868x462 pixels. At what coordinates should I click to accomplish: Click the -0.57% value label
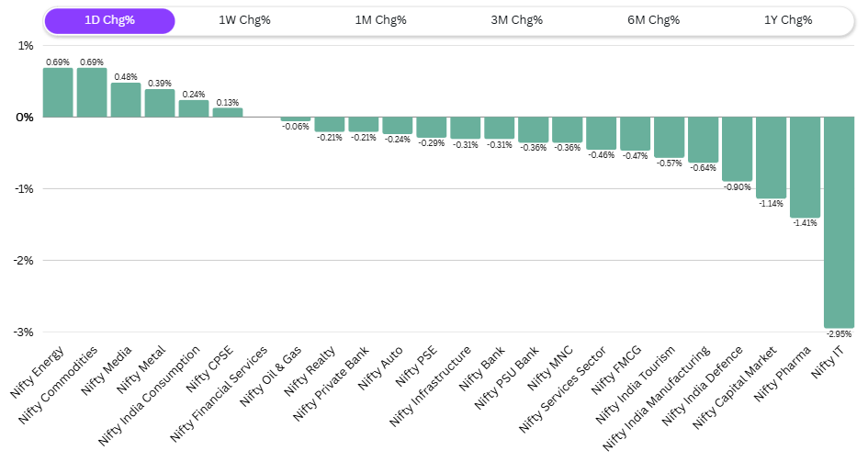(670, 163)
